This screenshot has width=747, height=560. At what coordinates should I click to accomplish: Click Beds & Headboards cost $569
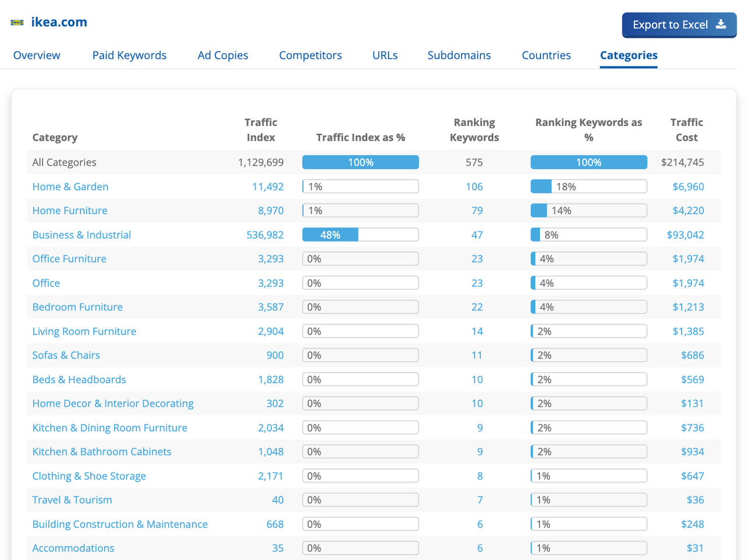[693, 380]
